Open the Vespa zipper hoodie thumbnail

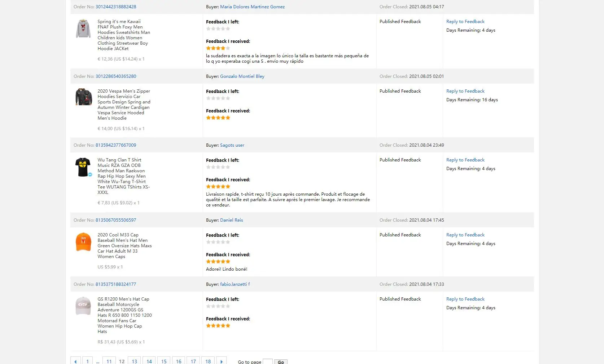coord(83,97)
